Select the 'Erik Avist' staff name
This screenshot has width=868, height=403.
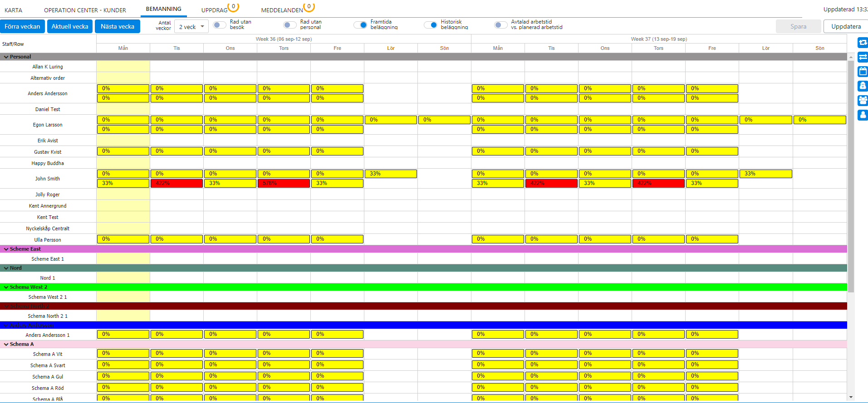click(x=48, y=141)
